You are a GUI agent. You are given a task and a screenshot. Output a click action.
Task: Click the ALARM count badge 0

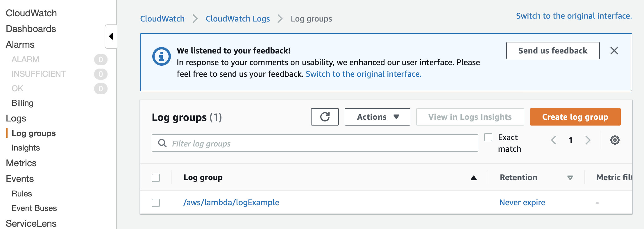click(x=101, y=59)
